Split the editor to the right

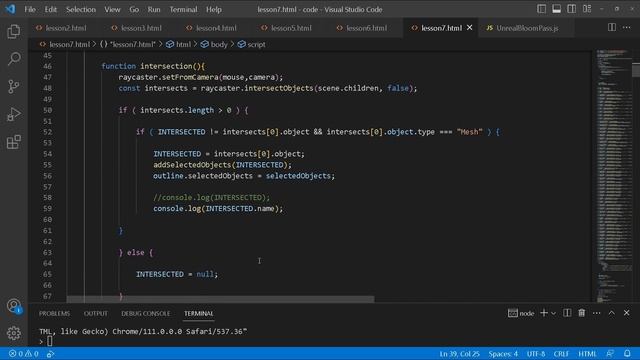[611, 27]
